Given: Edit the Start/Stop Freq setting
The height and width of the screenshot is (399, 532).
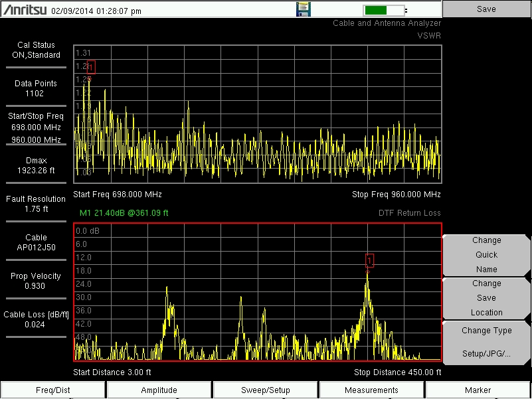Looking at the screenshot, I should pyautogui.click(x=37, y=127).
